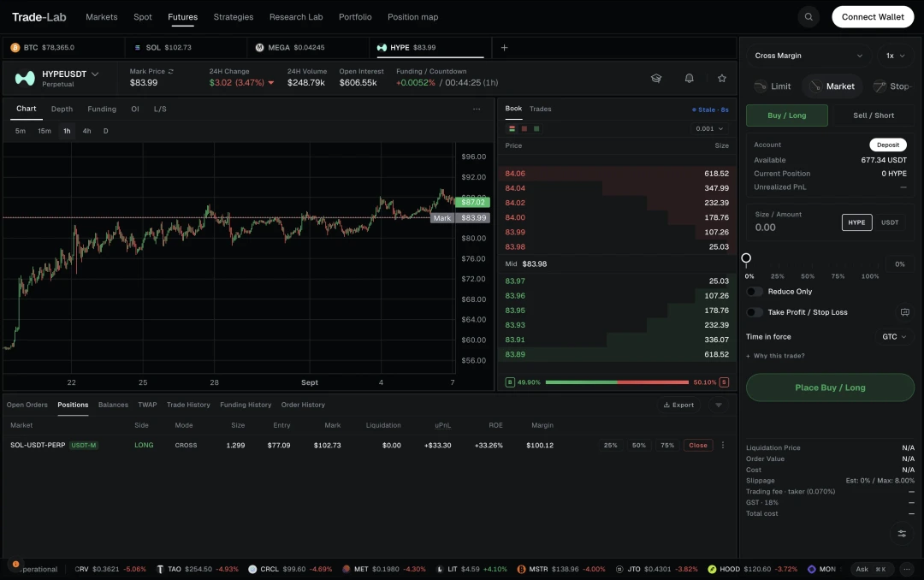This screenshot has height=580, width=924.
Task: Open the search icon in top bar
Action: [x=808, y=17]
